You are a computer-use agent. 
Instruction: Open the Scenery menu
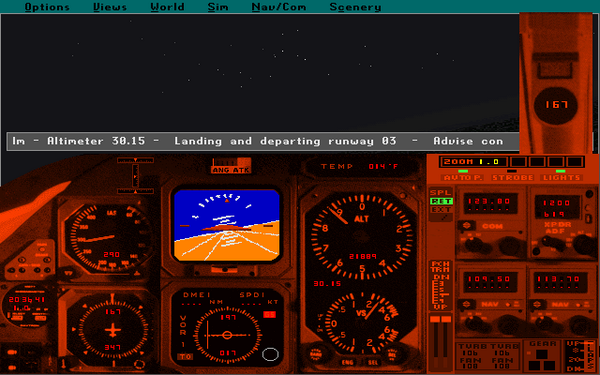coord(355,7)
